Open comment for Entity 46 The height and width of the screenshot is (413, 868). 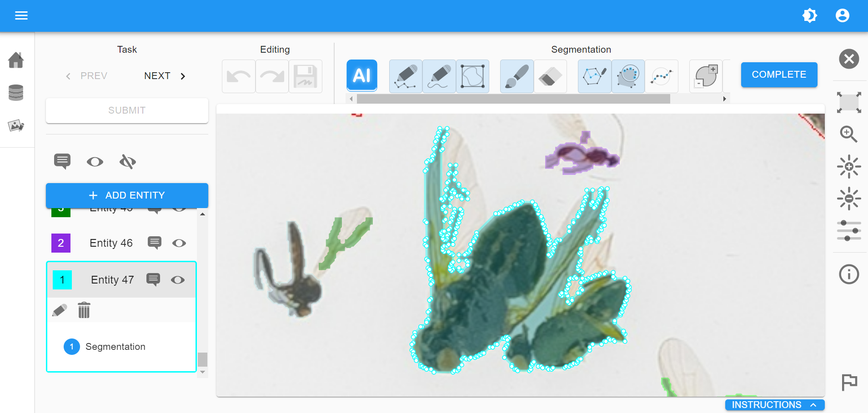(155, 243)
